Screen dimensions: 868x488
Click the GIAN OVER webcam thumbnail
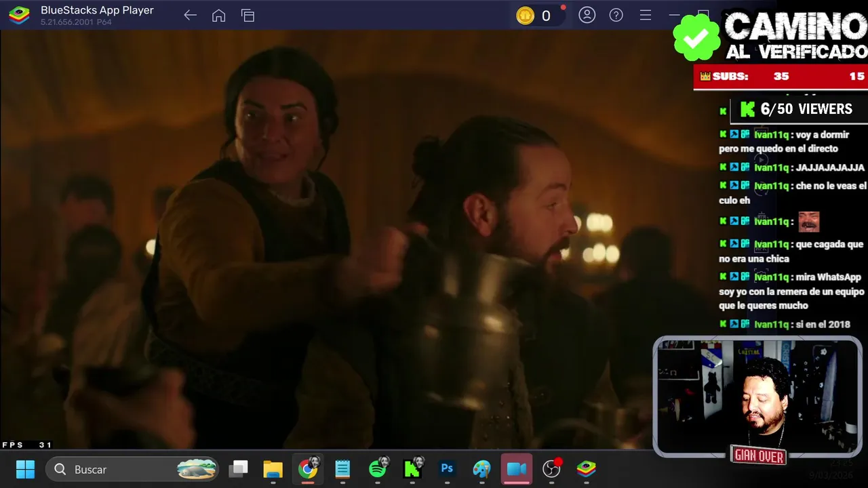click(x=757, y=396)
